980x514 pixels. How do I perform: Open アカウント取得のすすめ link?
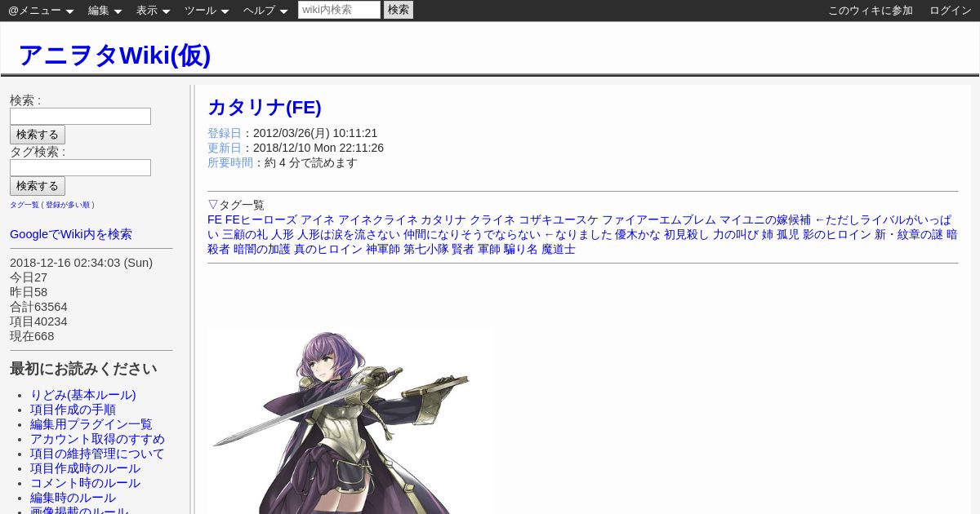point(97,439)
